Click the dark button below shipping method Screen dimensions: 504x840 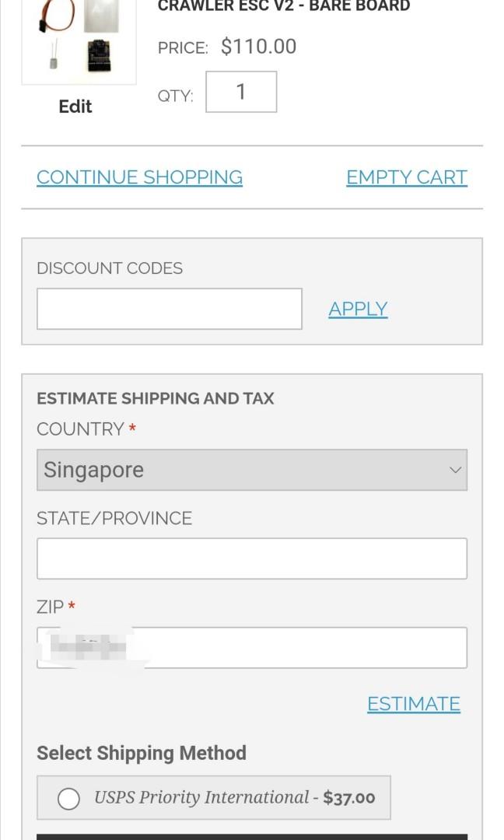[252, 837]
